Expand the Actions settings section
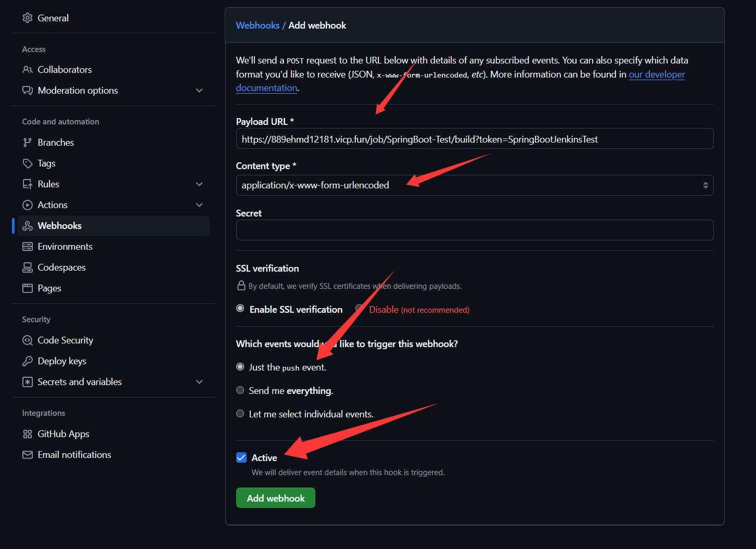This screenshot has height=549, width=756. 199,205
